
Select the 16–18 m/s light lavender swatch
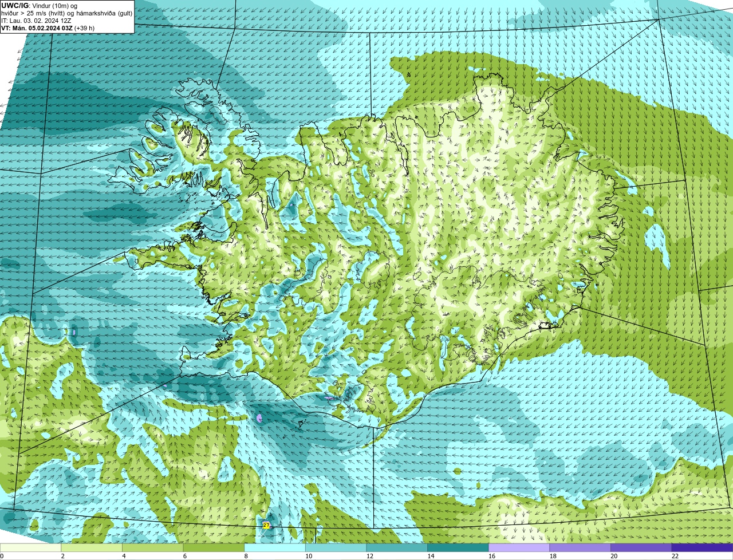tap(519, 548)
